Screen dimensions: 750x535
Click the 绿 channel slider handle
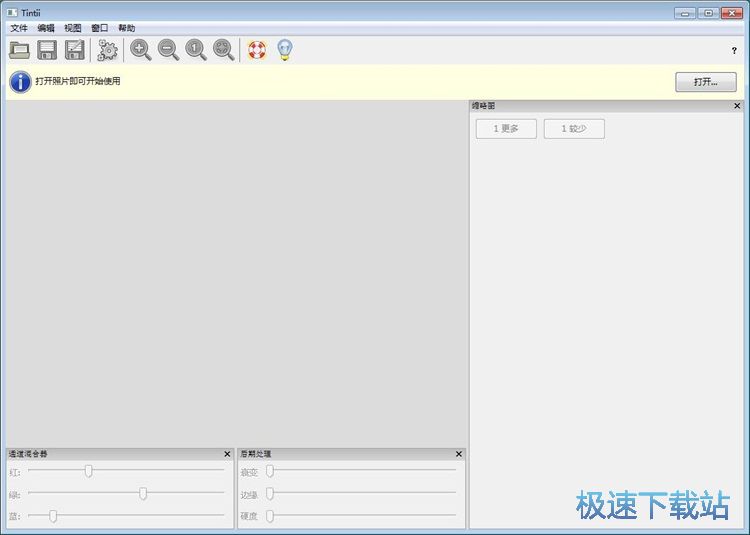(143, 493)
